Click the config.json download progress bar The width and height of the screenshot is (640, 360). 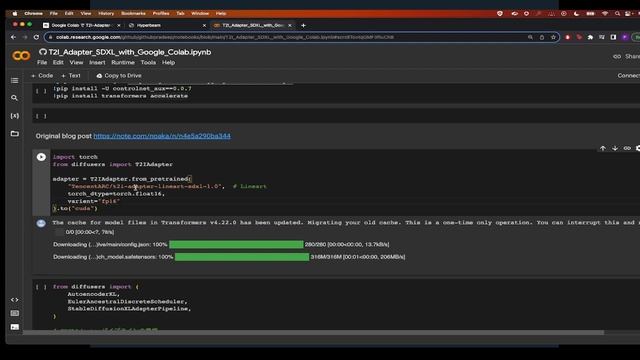pyautogui.click(x=236, y=244)
